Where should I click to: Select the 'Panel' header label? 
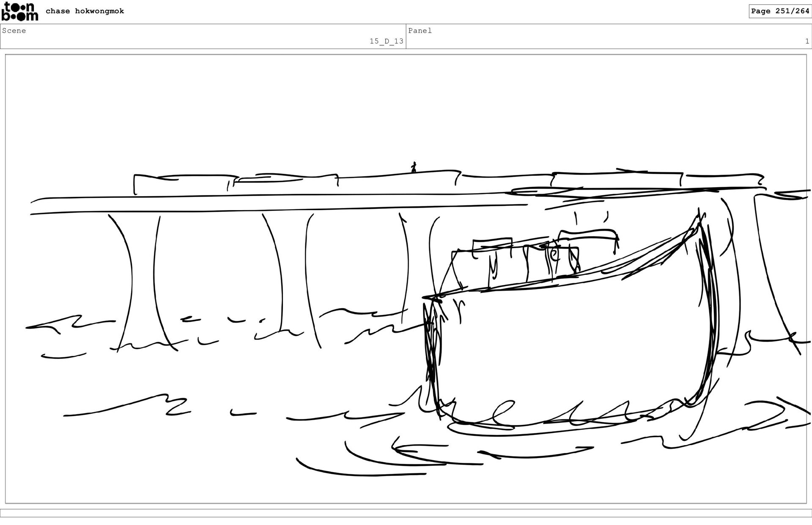click(x=420, y=31)
